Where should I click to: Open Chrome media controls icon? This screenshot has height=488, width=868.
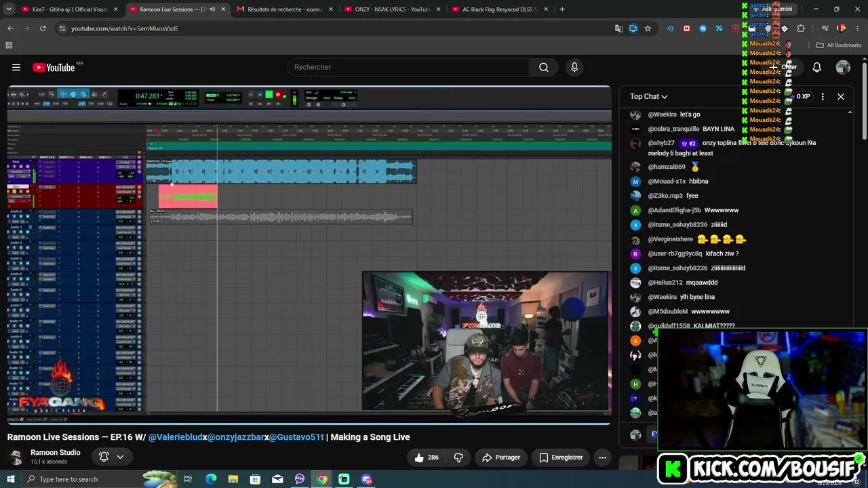click(825, 28)
